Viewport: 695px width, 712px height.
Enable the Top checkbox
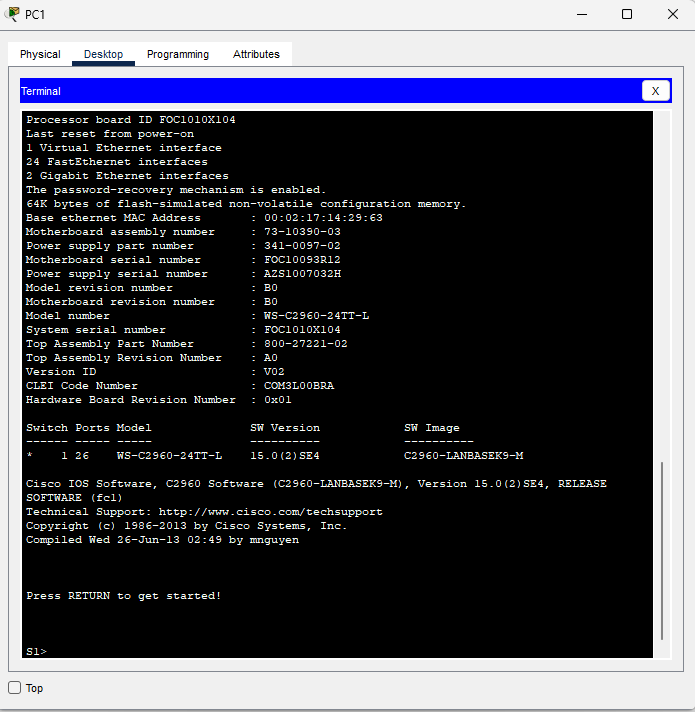15,687
